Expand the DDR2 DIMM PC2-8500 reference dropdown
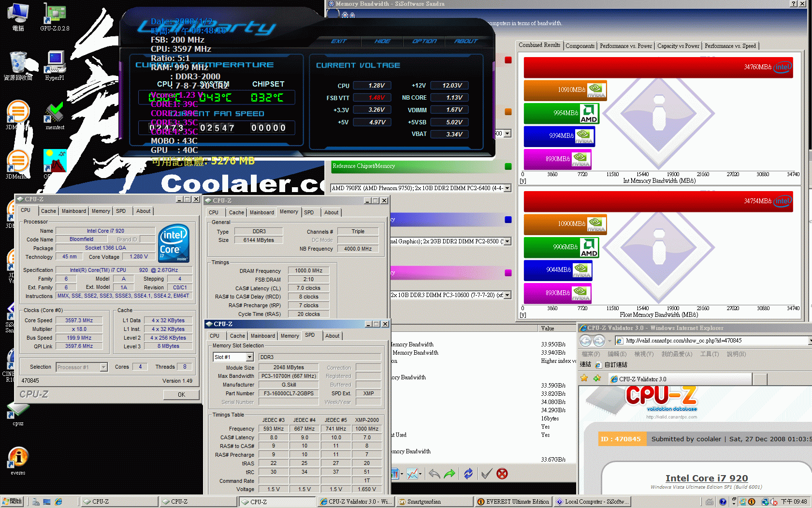The image size is (812, 508). pos(507,241)
